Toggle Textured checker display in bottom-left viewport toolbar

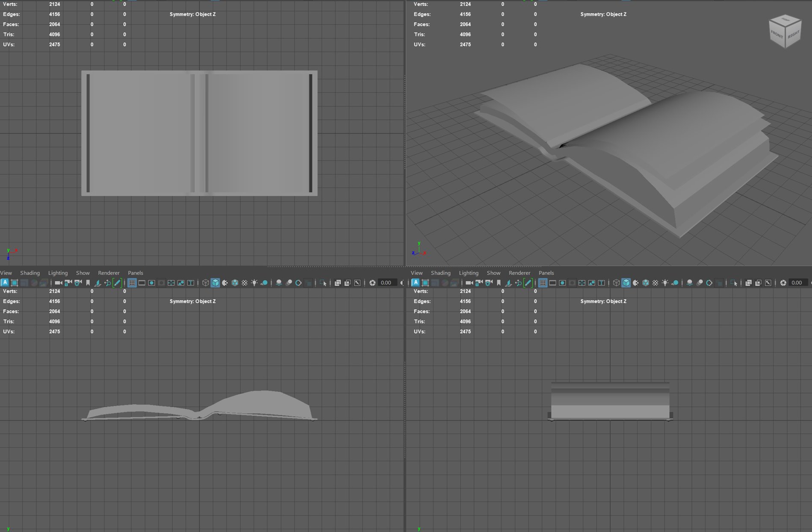pyautogui.click(x=245, y=283)
